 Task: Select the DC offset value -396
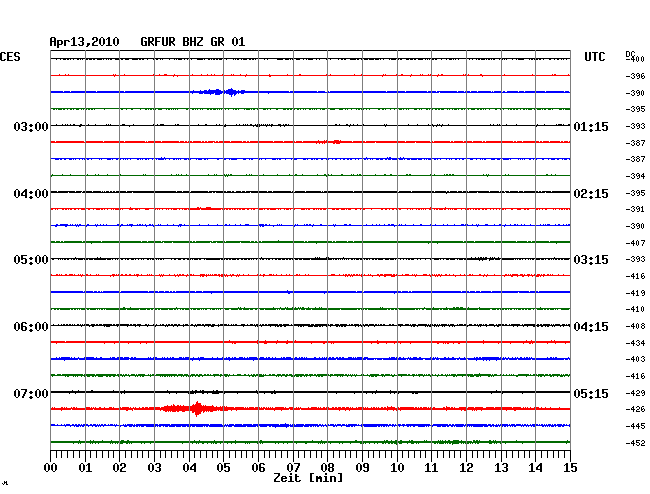635,76
